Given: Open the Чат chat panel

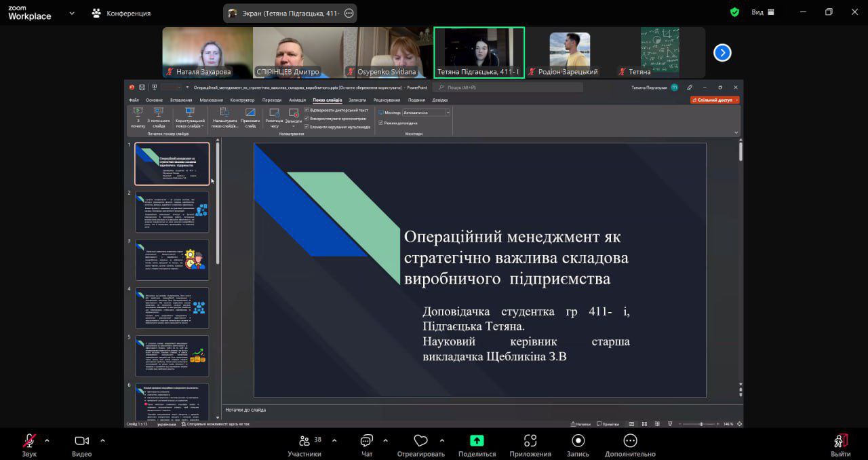Looking at the screenshot, I should (367, 441).
